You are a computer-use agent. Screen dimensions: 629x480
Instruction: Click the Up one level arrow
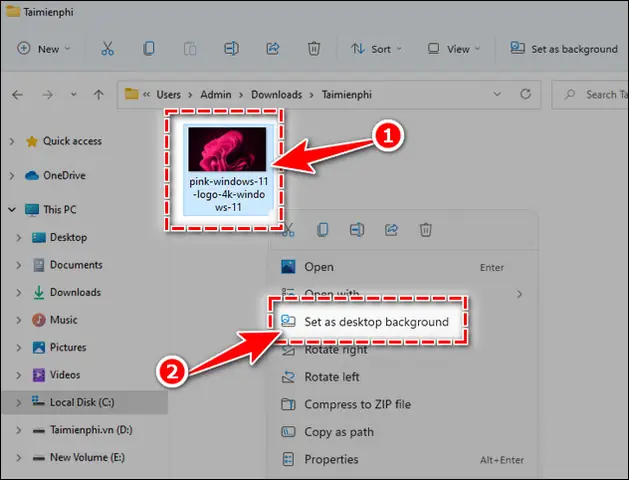pos(99,95)
